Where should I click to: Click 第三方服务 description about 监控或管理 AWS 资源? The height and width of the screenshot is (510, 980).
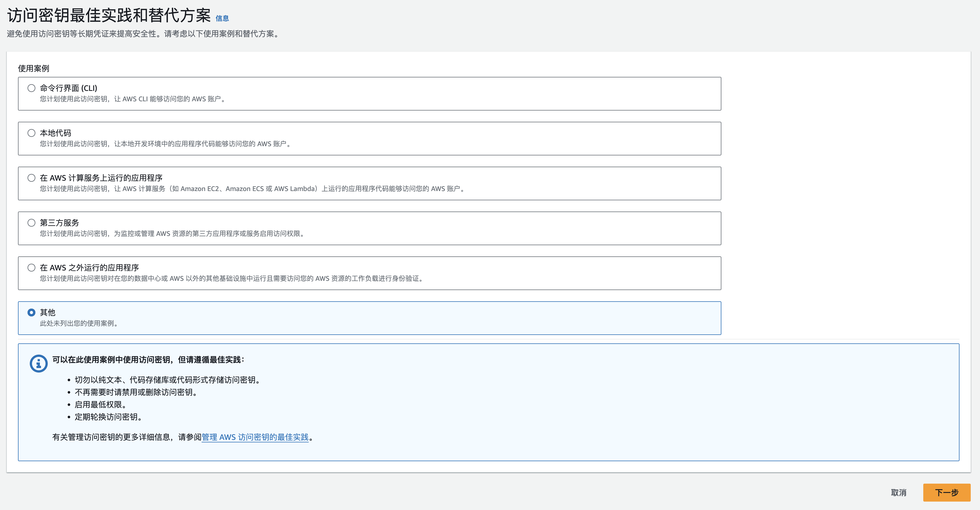(173, 233)
